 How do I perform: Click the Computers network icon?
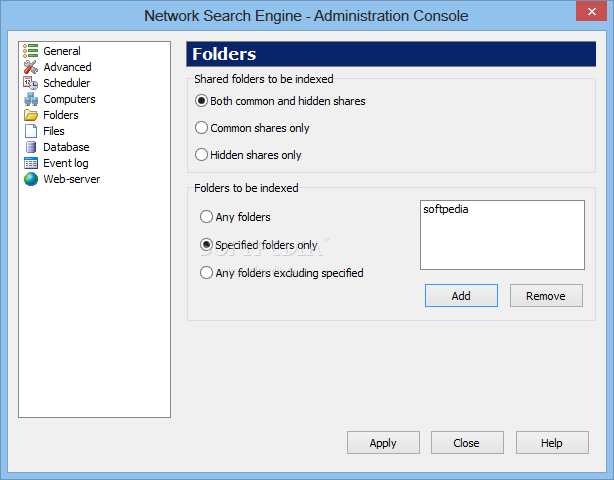(x=31, y=99)
